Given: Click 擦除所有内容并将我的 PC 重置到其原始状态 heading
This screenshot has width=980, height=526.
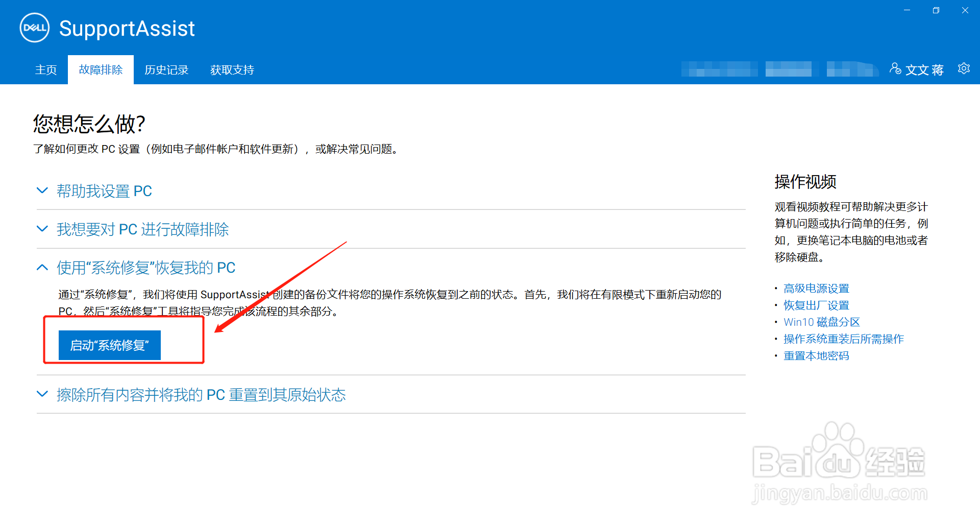Looking at the screenshot, I should click(x=201, y=395).
